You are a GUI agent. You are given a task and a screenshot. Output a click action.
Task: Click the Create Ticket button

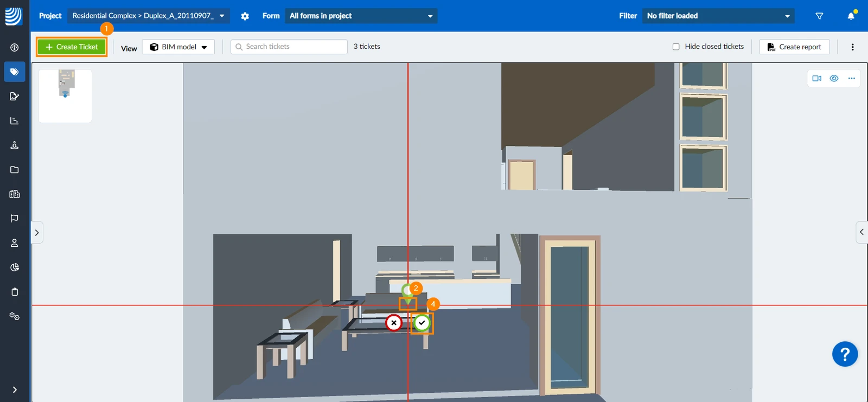pyautogui.click(x=72, y=47)
